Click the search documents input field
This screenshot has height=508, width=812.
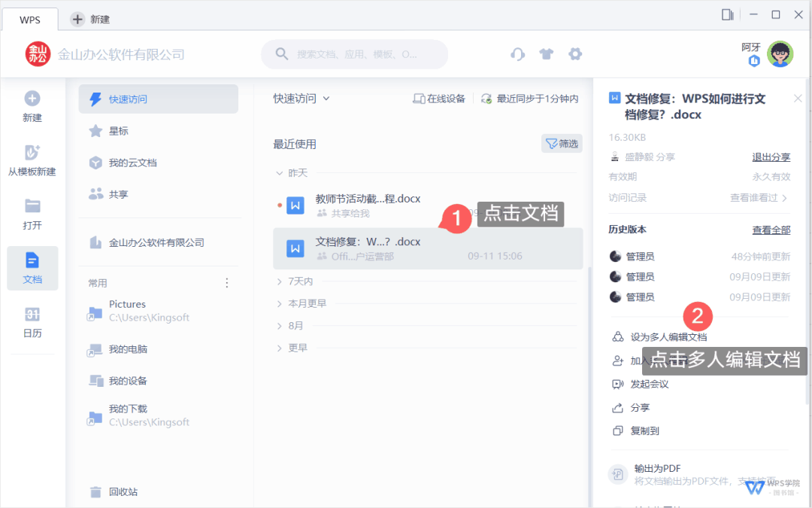coord(355,54)
